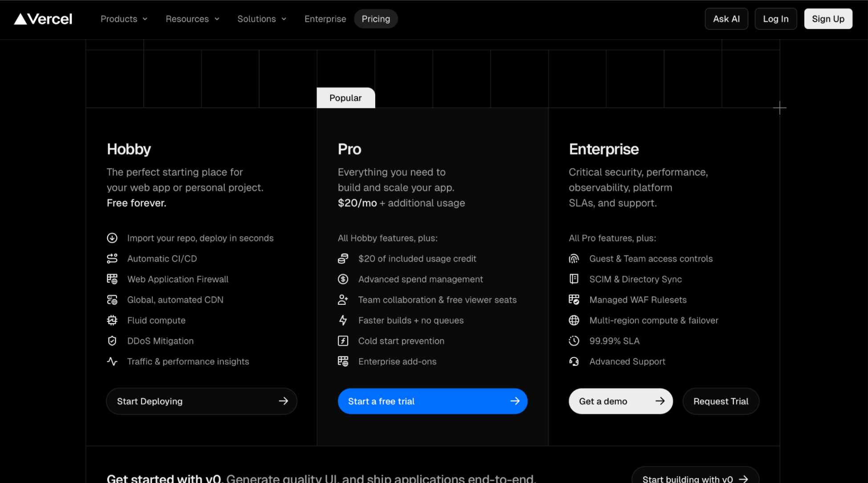Image resolution: width=868 pixels, height=483 pixels.
Task: Open the Ask AI assistant
Action: (x=726, y=19)
